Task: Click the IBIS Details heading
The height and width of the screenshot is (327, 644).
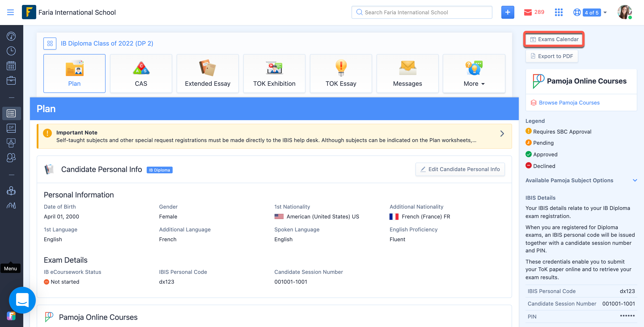Action: click(540, 198)
